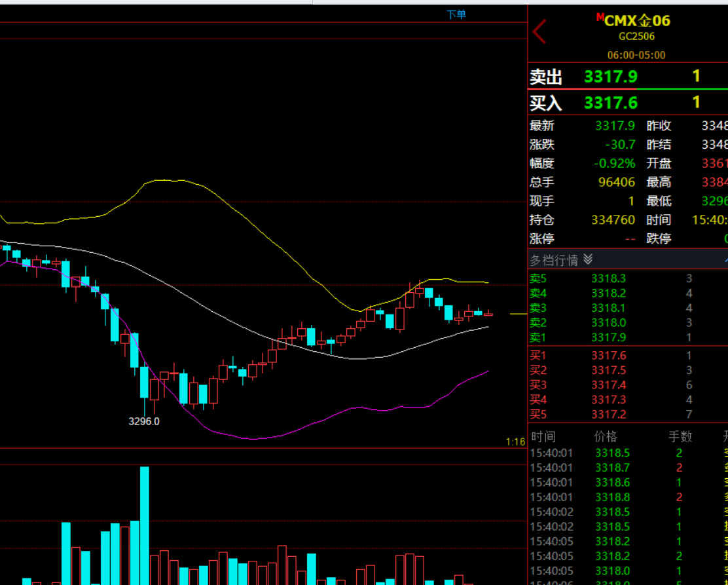Click the latest small red candlestick
This screenshot has height=585, width=728.
coord(488,314)
